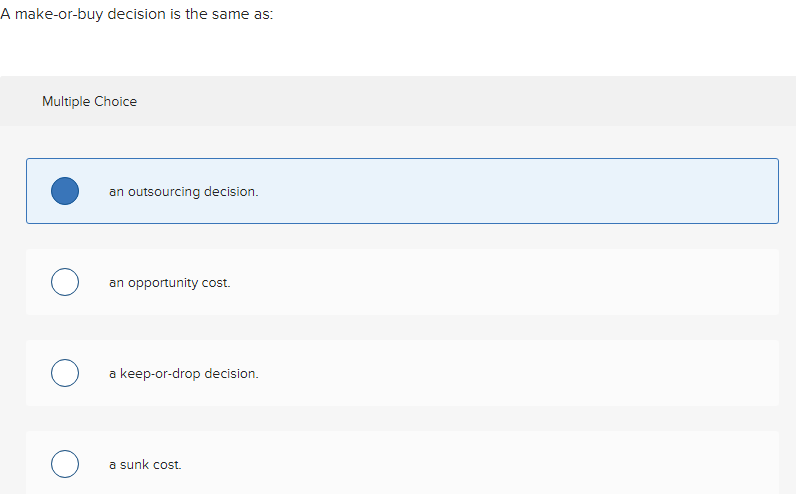Image resolution: width=796 pixels, height=494 pixels.
Task: Click empty area of sunk cost card
Action: point(508,463)
